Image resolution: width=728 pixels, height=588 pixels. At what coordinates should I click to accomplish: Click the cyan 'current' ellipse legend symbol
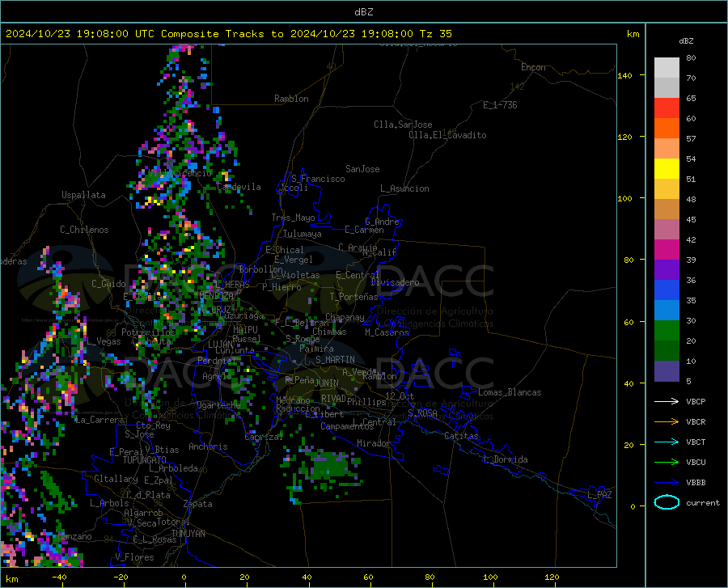(667, 502)
